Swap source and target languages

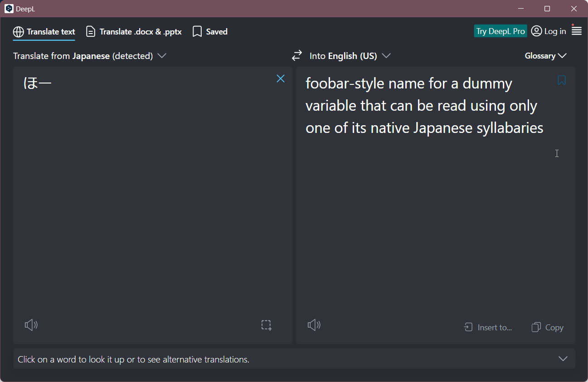(x=296, y=56)
